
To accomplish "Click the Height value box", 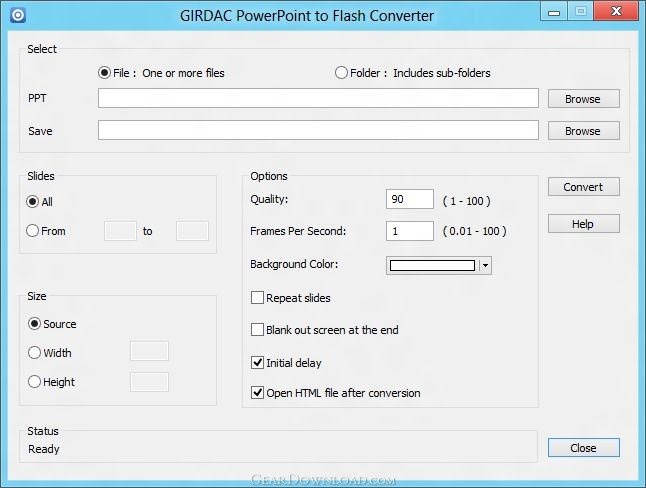I will (x=149, y=382).
